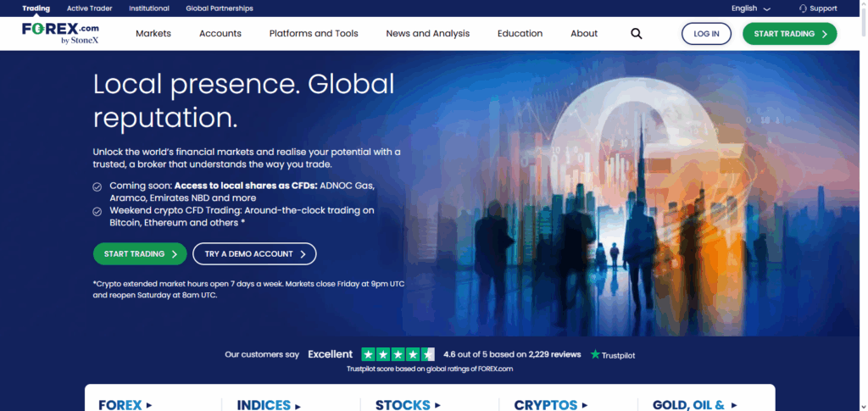Click the CRYPTOS category heading
868x411 pixels.
click(x=546, y=405)
